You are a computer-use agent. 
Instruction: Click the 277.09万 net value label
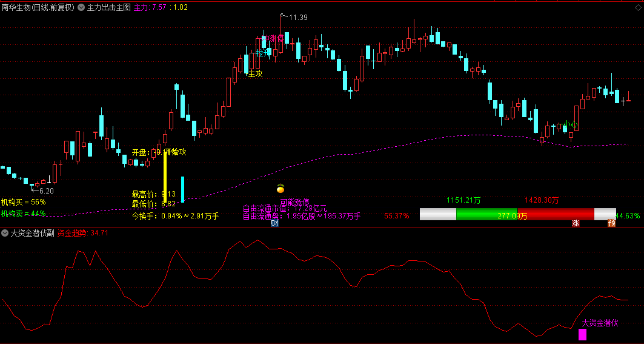pyautogui.click(x=512, y=216)
